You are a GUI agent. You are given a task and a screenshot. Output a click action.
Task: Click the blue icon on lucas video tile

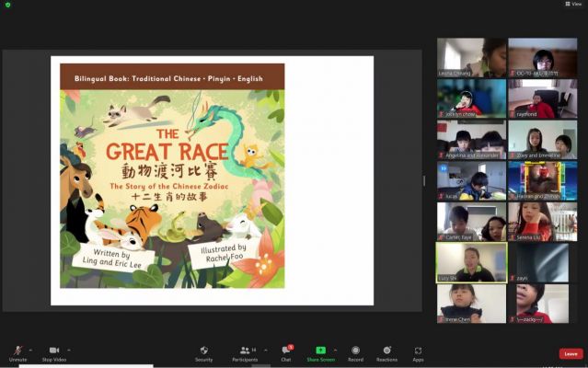(x=444, y=168)
